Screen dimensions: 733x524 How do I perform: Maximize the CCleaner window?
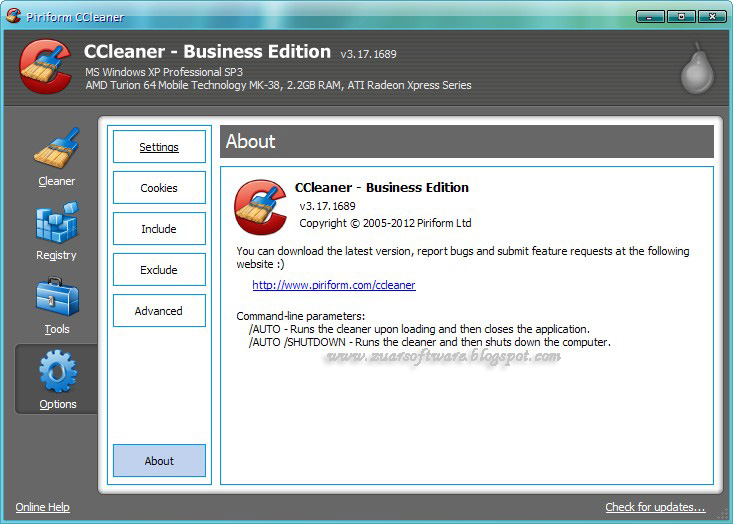tap(681, 17)
